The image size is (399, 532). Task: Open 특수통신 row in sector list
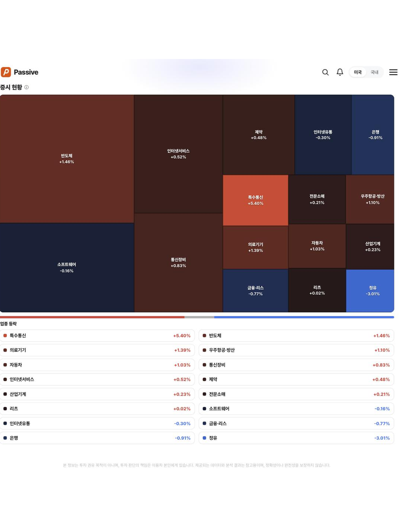click(x=97, y=336)
